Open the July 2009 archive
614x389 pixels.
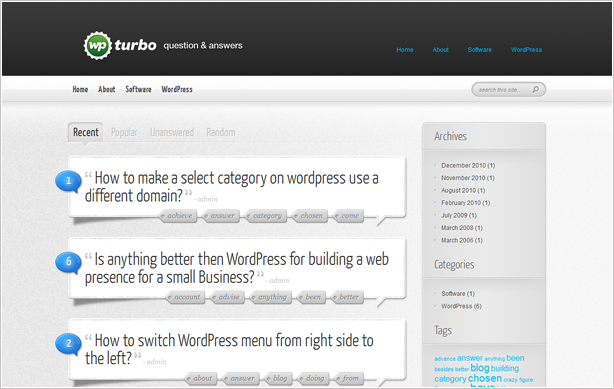tap(459, 215)
